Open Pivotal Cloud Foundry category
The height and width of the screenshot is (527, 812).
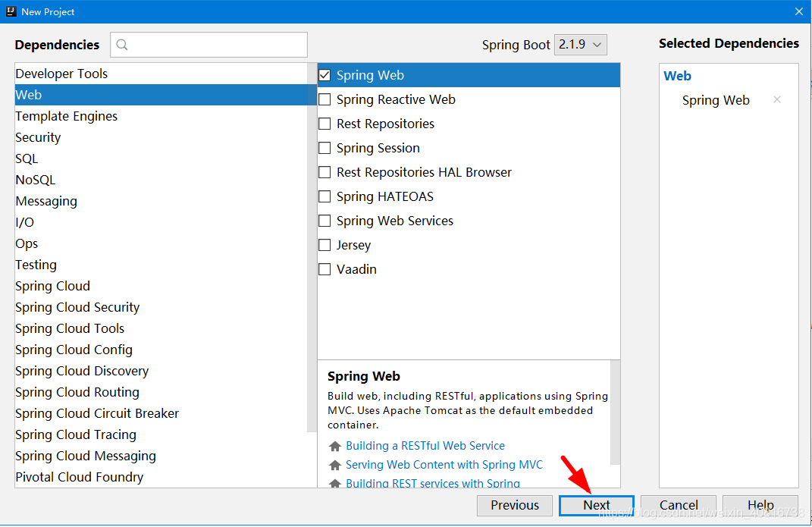point(161,477)
